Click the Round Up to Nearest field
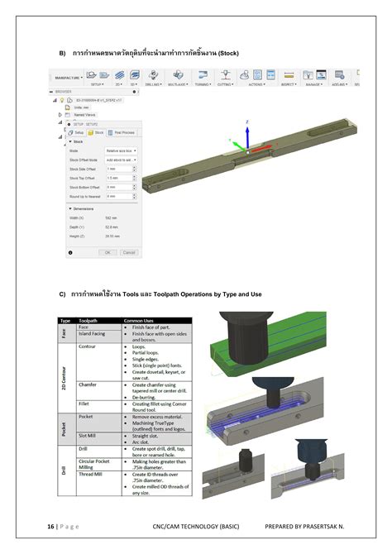 [118, 197]
